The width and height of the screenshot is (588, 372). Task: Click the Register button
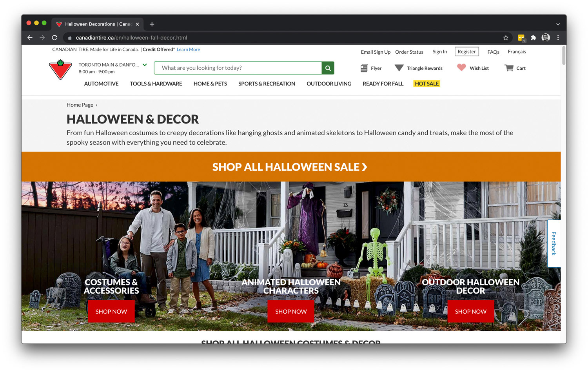[x=467, y=51]
